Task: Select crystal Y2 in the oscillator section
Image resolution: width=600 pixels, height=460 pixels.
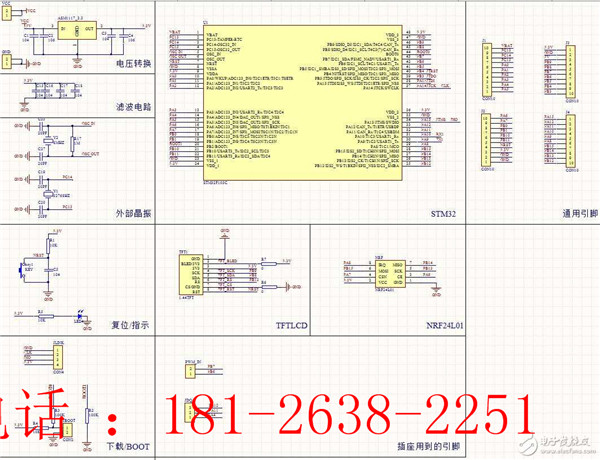Action: click(48, 141)
